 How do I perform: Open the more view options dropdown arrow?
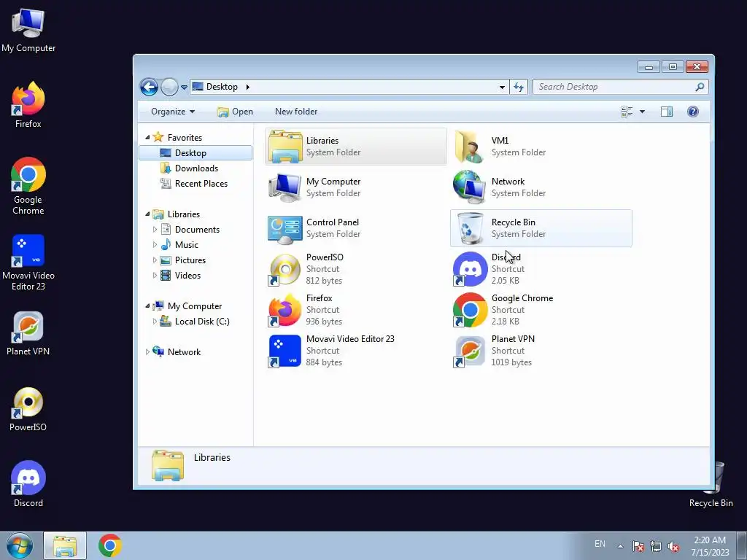pos(642,112)
